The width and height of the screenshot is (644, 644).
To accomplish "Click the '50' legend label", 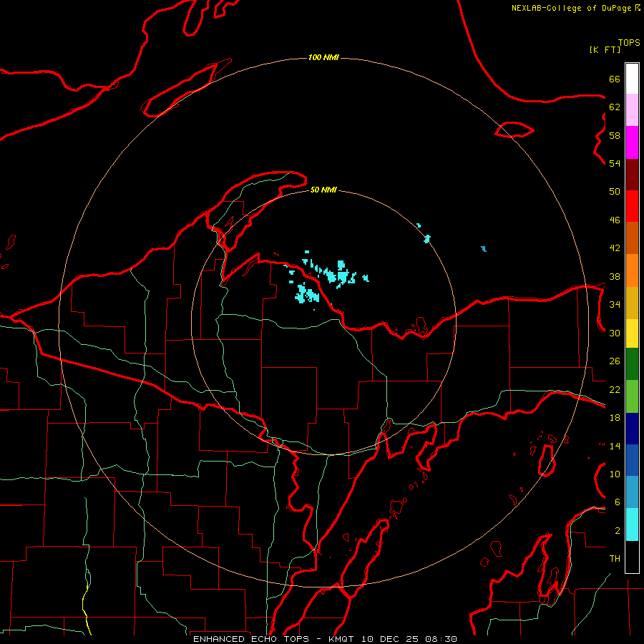I will pyautogui.click(x=615, y=192).
